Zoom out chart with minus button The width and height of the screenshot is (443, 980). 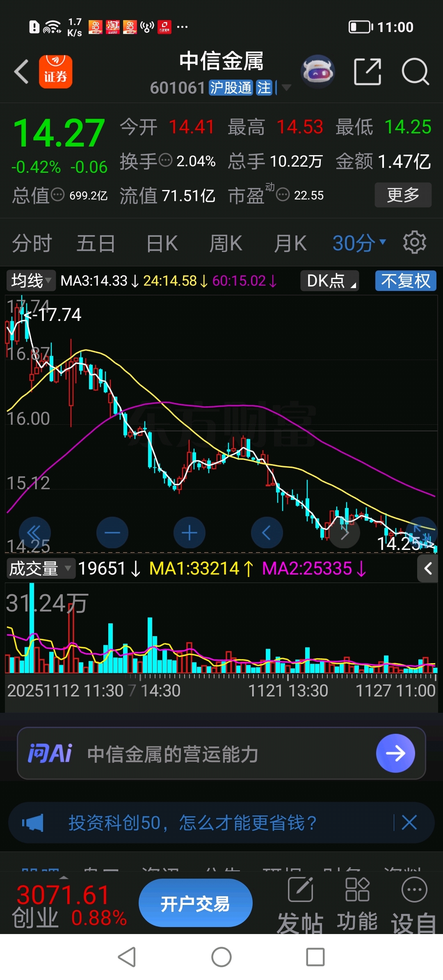click(112, 533)
